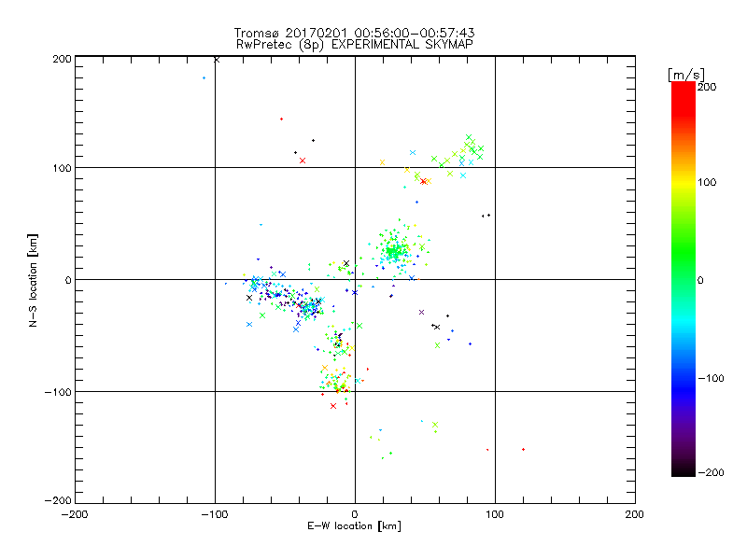The height and width of the screenshot is (560, 747).
Task: Click the '-200' tick label on the E-W axis
Action: pos(75,515)
